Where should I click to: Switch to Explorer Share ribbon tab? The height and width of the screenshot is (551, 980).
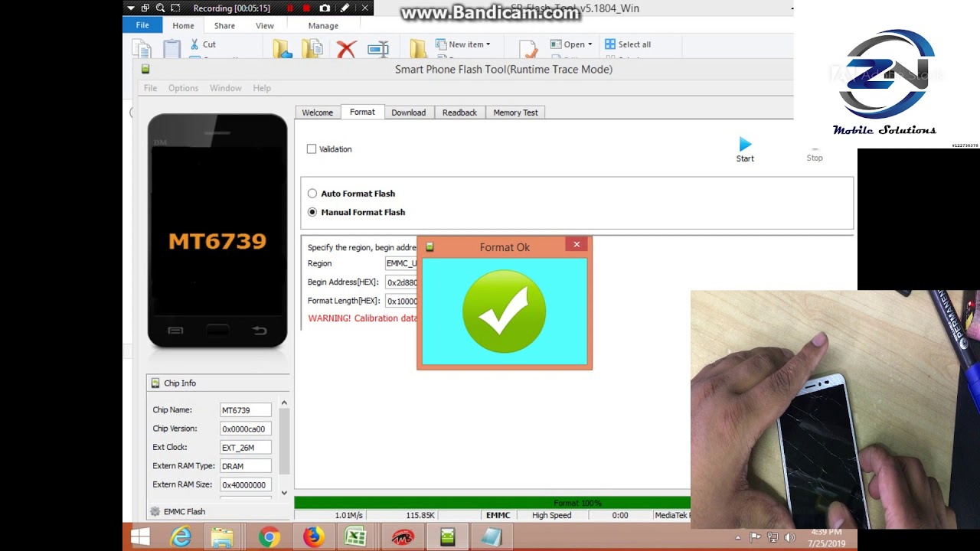click(x=224, y=25)
